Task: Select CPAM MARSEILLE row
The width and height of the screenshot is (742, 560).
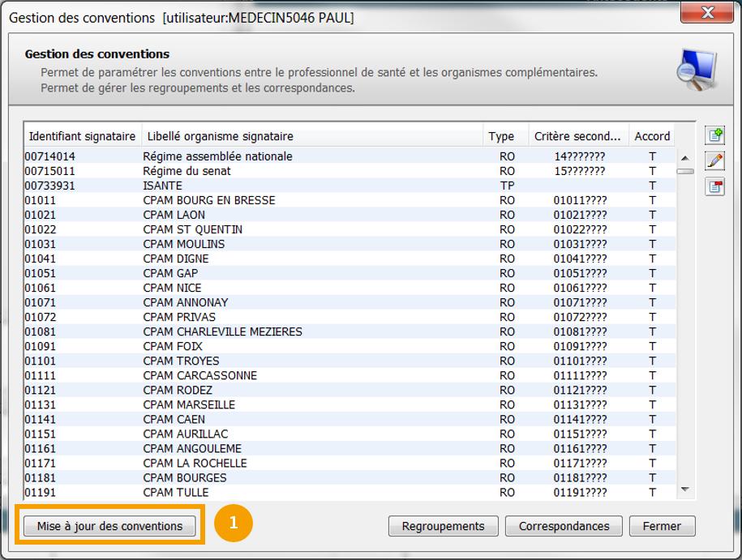Action: click(350, 405)
